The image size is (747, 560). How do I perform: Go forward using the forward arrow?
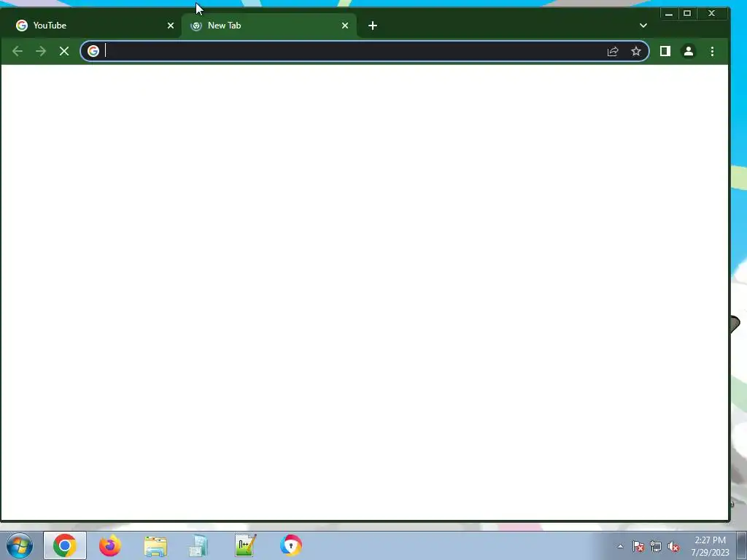[x=41, y=51]
